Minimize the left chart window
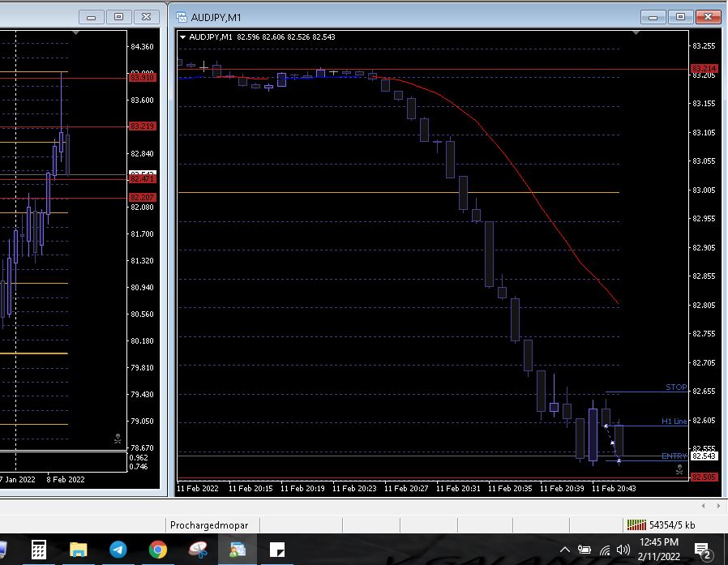Image resolution: width=728 pixels, height=565 pixels. click(x=91, y=17)
